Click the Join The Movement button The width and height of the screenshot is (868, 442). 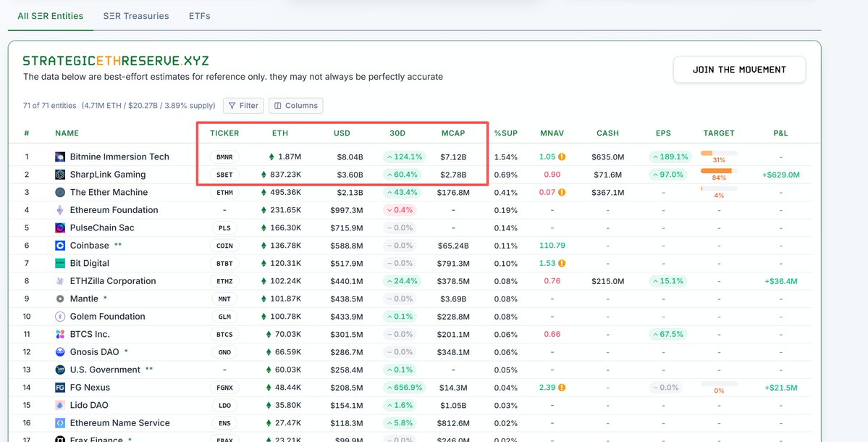click(x=740, y=70)
